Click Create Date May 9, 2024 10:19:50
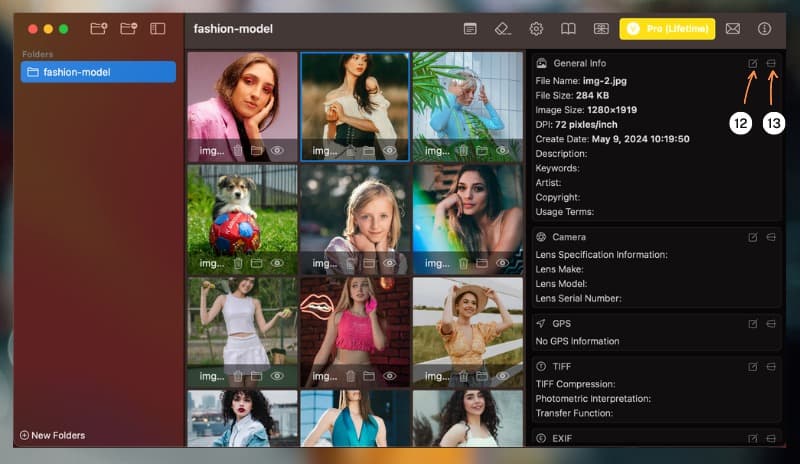 640,139
